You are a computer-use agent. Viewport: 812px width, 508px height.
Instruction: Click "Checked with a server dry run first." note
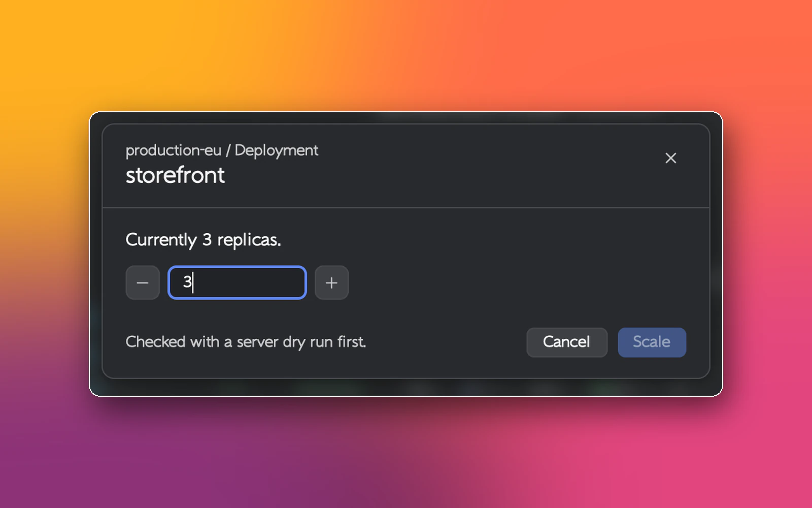tap(246, 342)
